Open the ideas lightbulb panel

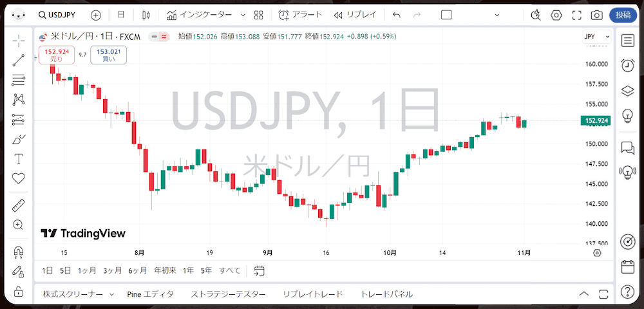coord(627,116)
